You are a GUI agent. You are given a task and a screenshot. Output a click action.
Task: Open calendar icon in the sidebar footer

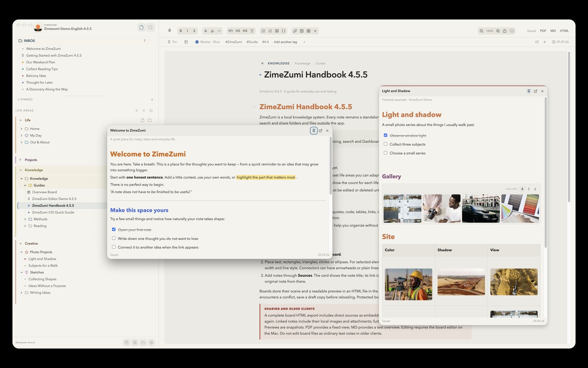(x=126, y=342)
